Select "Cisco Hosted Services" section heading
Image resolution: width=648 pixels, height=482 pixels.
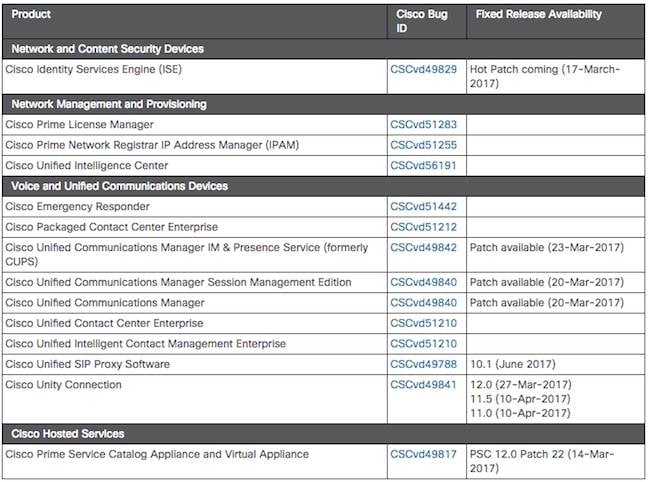68,434
